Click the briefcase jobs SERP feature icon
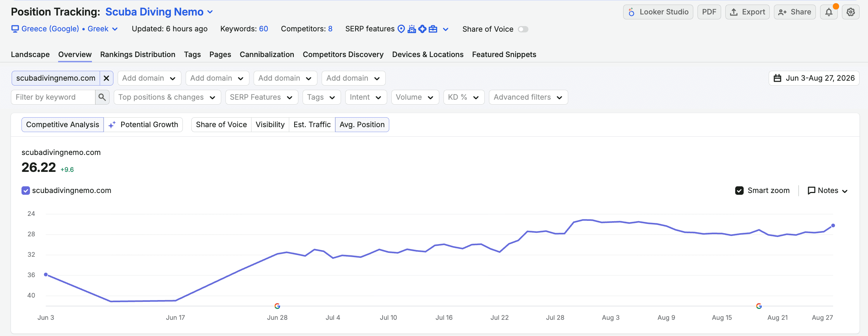The image size is (868, 336). point(433,29)
